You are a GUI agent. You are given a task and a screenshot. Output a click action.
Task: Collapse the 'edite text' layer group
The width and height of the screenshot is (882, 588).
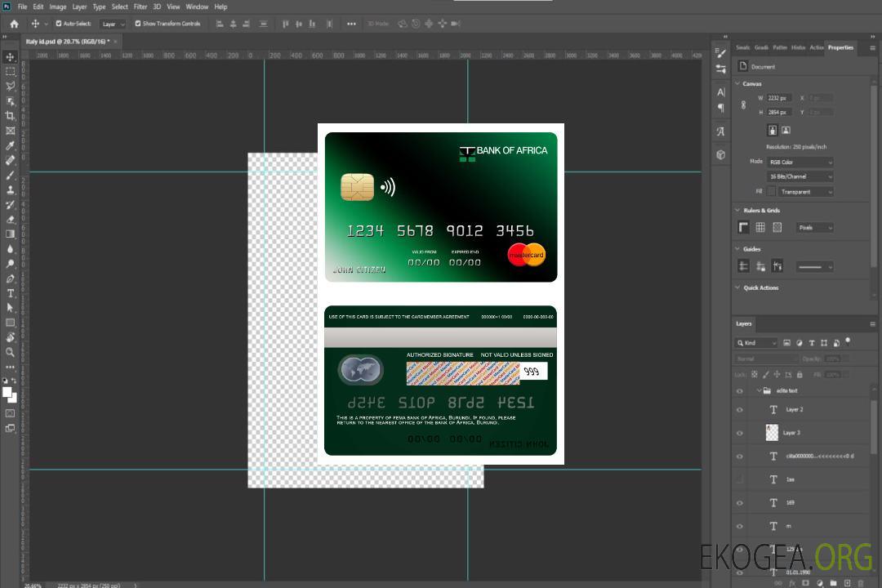click(759, 390)
